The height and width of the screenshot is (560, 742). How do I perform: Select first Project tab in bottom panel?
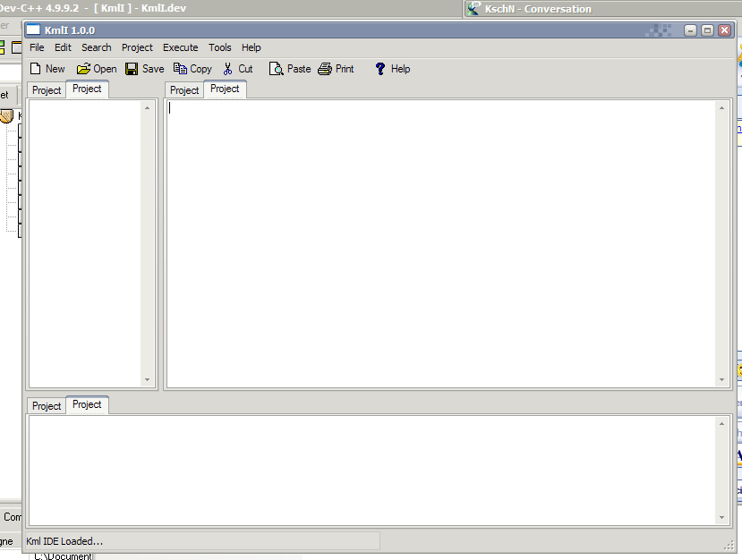47,406
